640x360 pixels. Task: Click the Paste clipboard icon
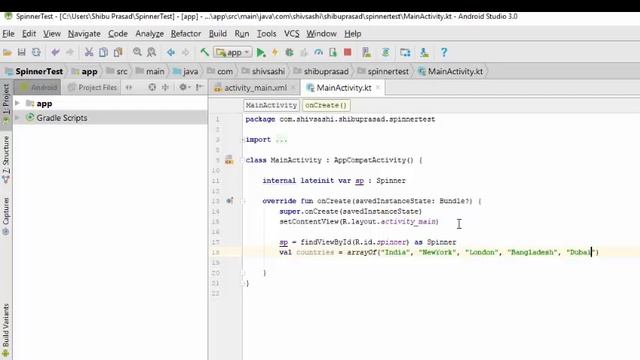(x=118, y=52)
